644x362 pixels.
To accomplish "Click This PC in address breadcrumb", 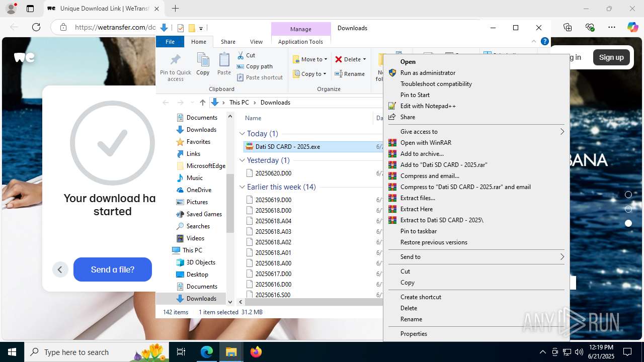I will pos(239,103).
